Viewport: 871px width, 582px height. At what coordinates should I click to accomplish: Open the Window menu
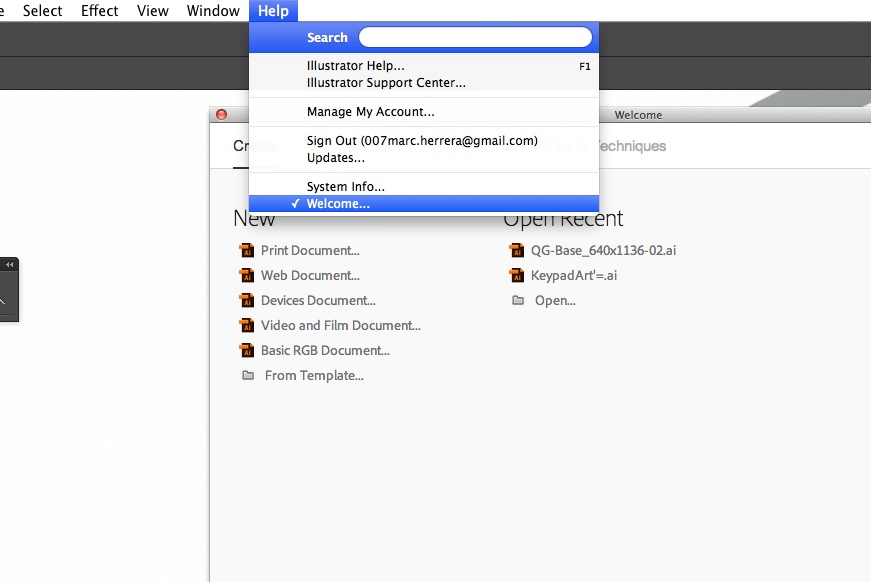212,11
